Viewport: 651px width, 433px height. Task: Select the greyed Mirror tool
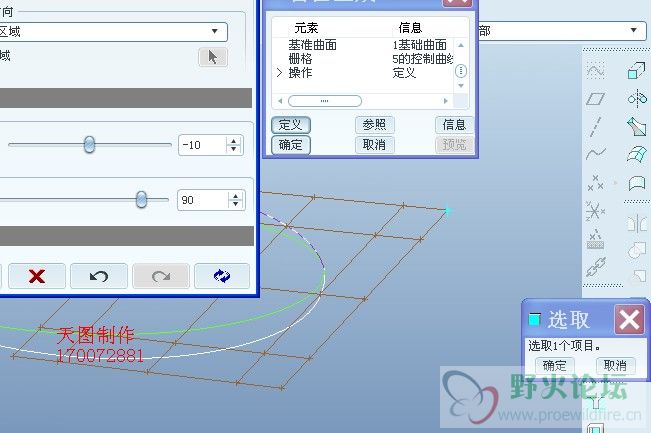[636, 224]
